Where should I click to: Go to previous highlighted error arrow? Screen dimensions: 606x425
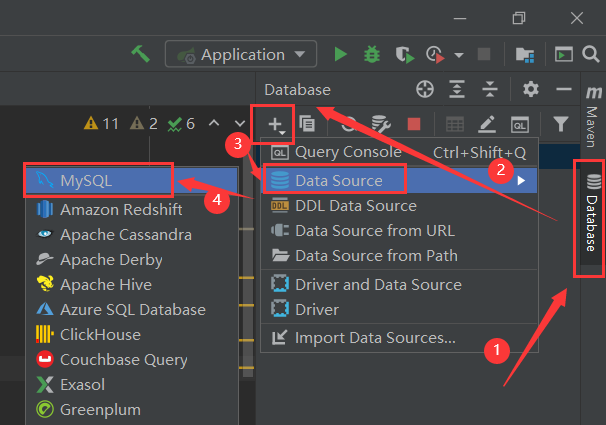tap(214, 123)
